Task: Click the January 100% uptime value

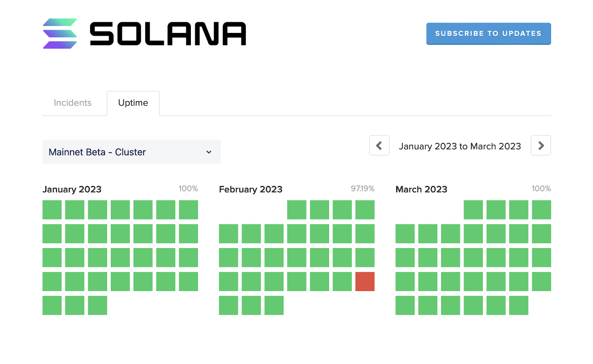Action: (188, 188)
